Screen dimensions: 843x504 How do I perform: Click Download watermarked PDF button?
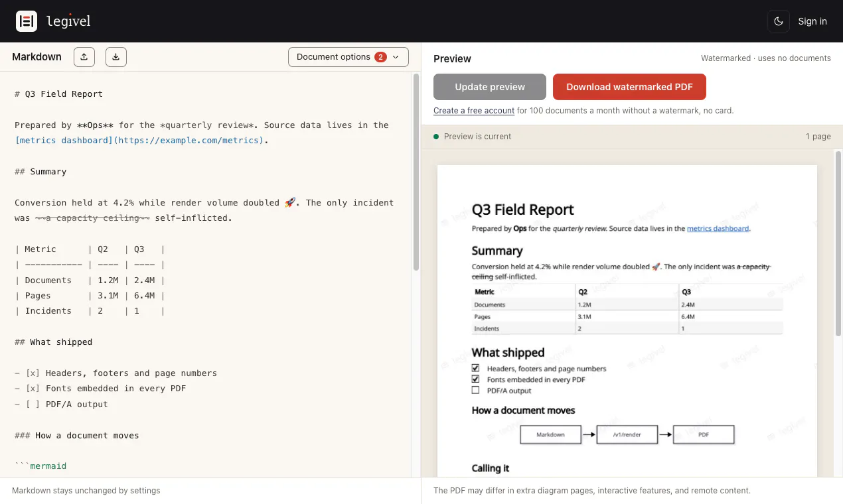point(629,87)
